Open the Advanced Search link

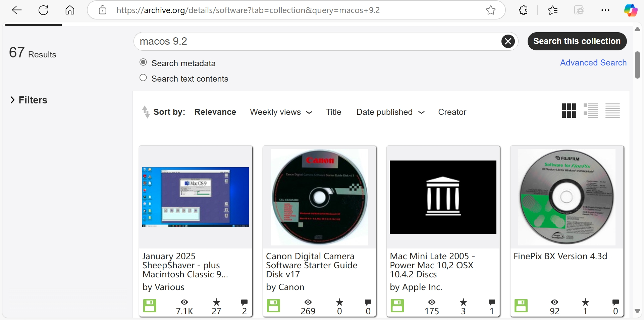tap(593, 63)
